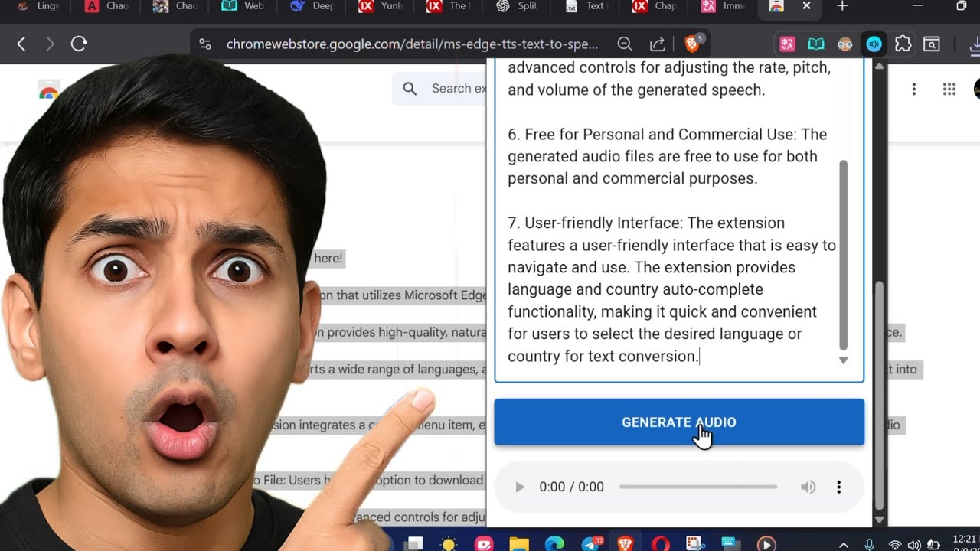
Task: Click the share icon in address bar
Action: (x=657, y=44)
